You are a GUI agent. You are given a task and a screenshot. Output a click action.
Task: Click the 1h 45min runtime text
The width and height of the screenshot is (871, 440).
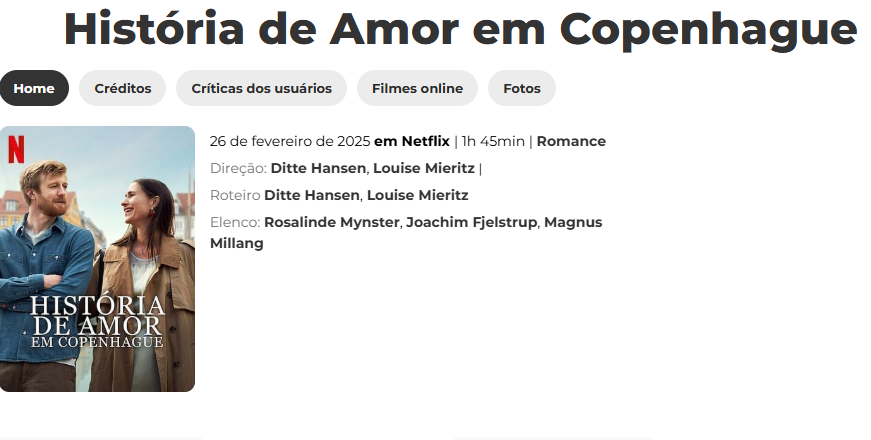(x=493, y=142)
